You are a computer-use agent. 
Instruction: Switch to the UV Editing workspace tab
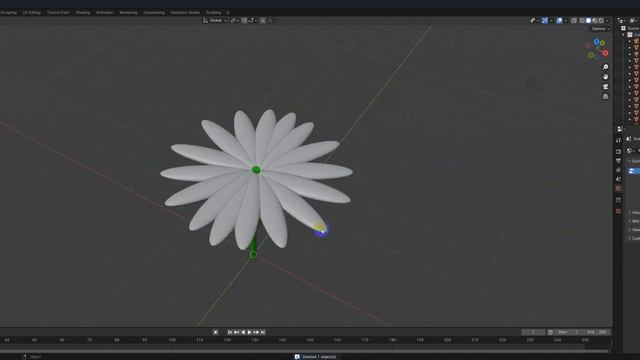[x=31, y=13]
